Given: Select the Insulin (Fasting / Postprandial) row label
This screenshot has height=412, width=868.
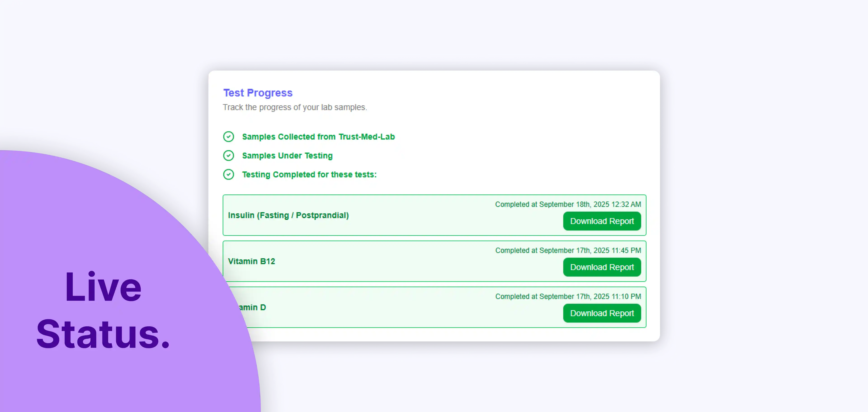Looking at the screenshot, I should click(288, 215).
